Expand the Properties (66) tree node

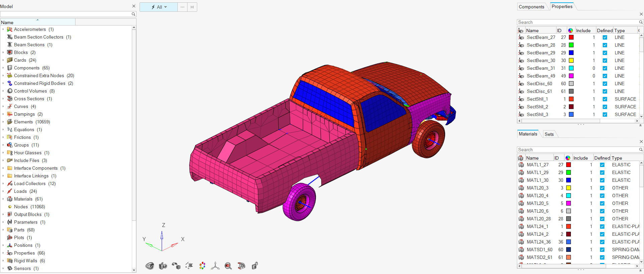[x=3, y=253]
